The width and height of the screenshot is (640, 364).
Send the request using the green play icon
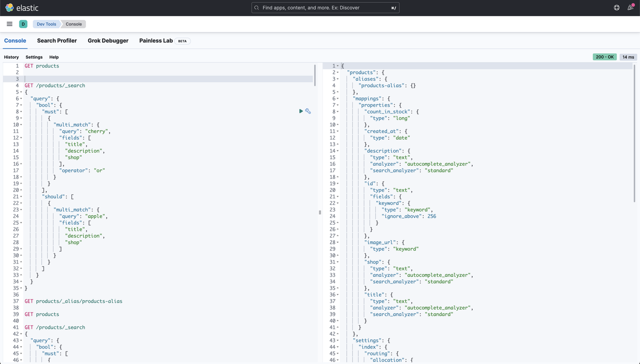click(300, 111)
